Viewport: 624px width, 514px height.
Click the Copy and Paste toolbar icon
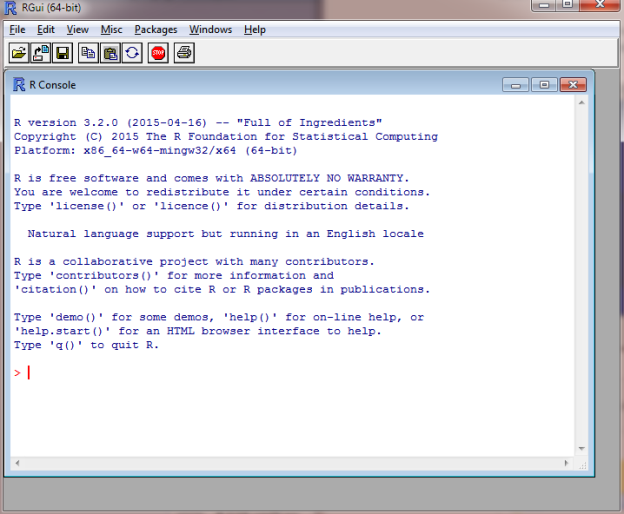click(132, 53)
